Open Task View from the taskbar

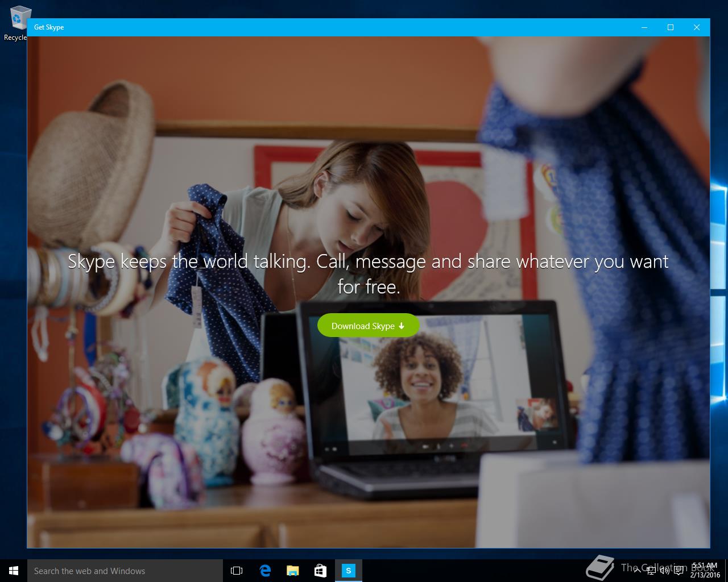pos(237,571)
